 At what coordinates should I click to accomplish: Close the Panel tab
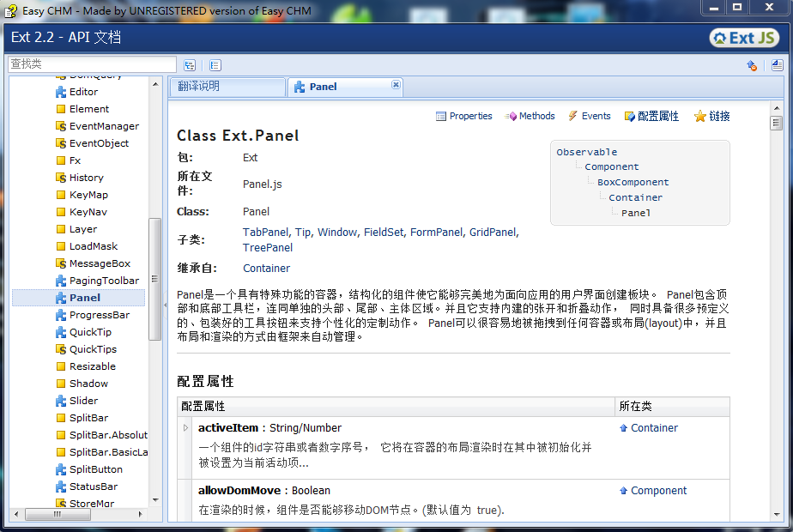pos(396,84)
